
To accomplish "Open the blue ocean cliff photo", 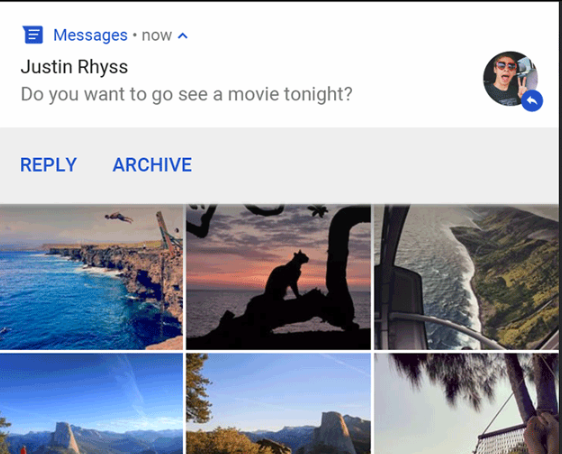I will coord(91,277).
